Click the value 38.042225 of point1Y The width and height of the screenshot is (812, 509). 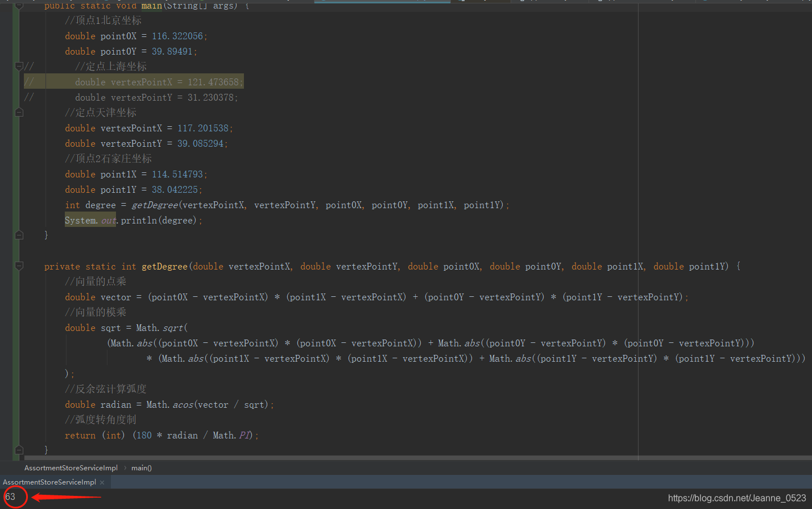(175, 189)
